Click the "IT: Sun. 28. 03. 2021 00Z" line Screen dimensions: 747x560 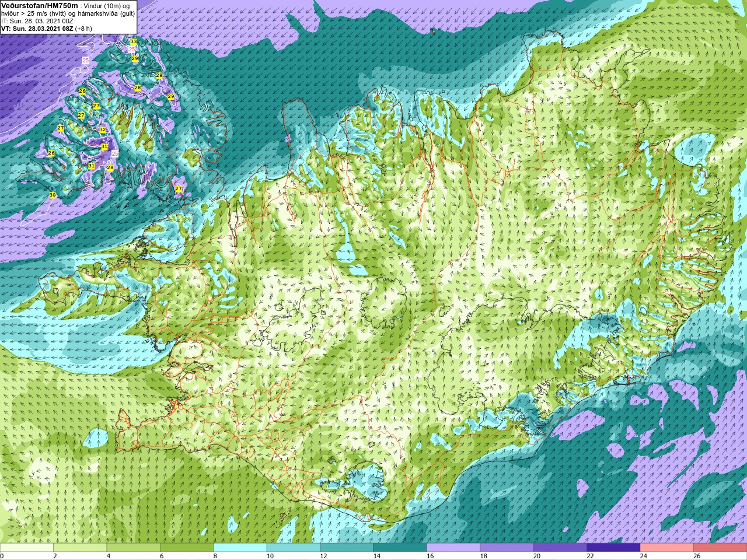[x=37, y=20]
